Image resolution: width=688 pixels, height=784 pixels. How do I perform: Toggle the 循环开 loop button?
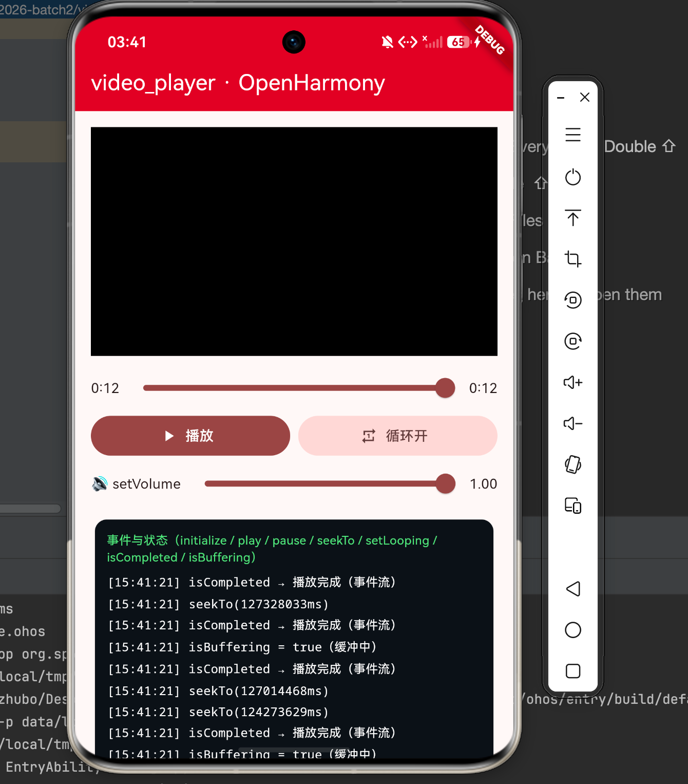(398, 436)
